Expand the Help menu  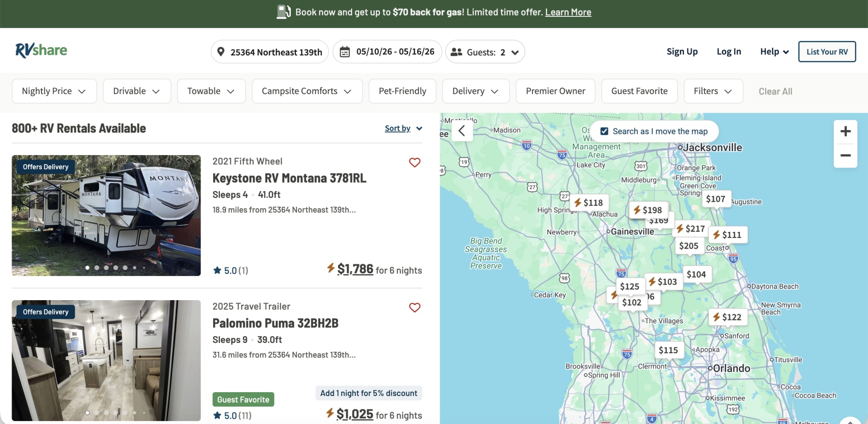[x=774, y=52]
